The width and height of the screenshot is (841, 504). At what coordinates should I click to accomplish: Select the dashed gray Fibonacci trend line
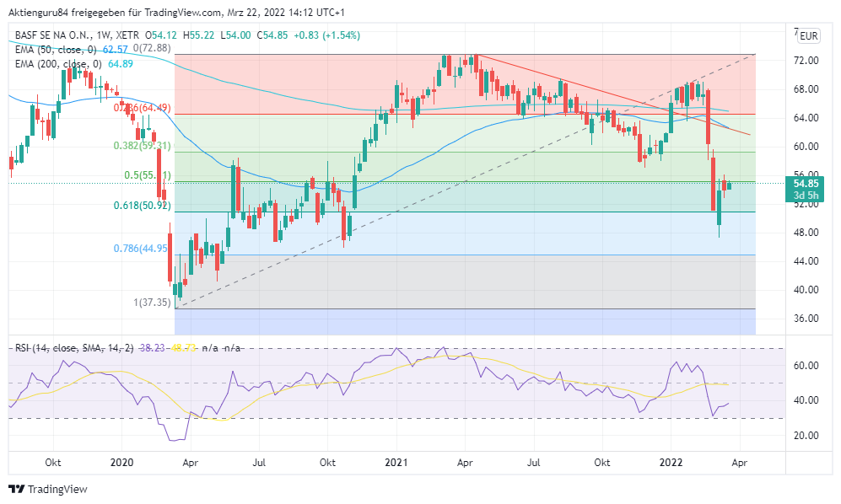click(466, 181)
